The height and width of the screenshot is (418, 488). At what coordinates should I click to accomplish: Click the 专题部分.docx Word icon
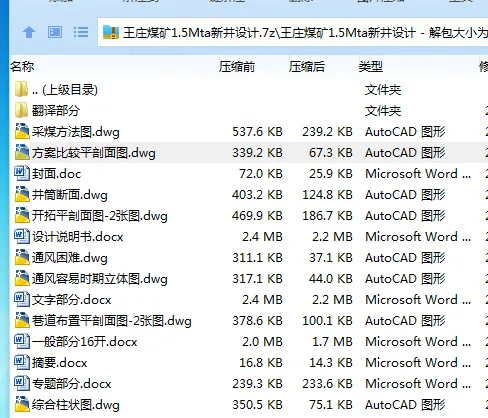click(22, 383)
